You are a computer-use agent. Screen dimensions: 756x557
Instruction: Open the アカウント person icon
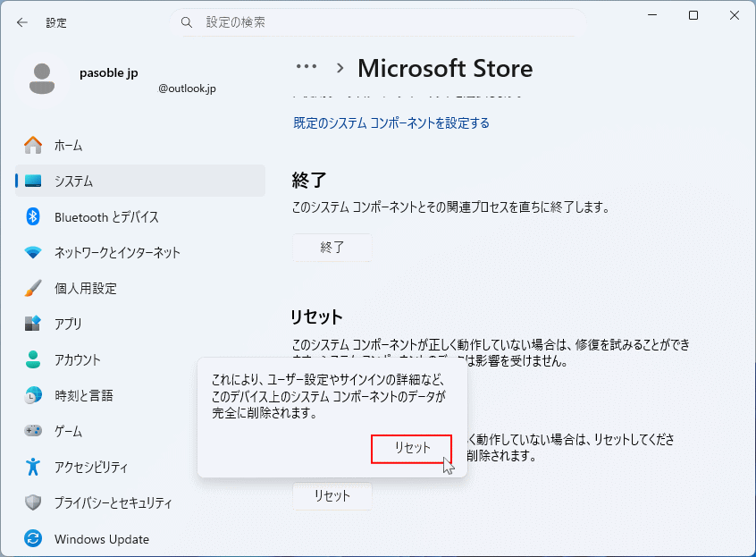click(33, 359)
